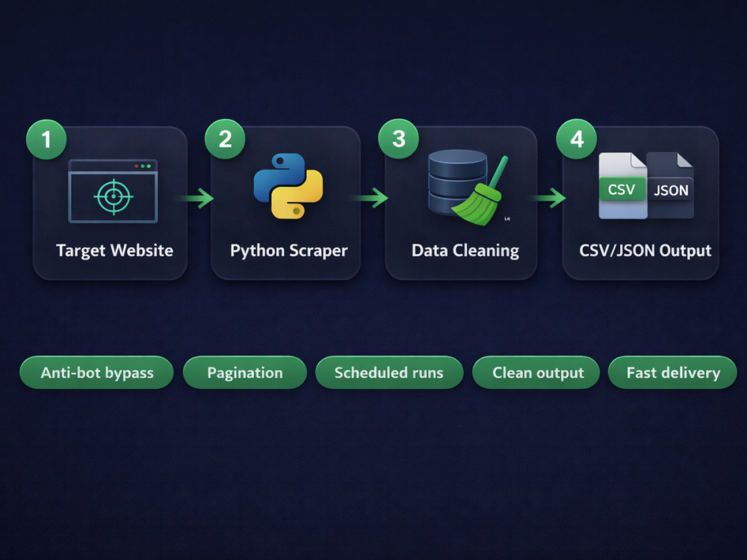Click the JSON file icon
This screenshot has width=747, height=560.
tap(671, 185)
